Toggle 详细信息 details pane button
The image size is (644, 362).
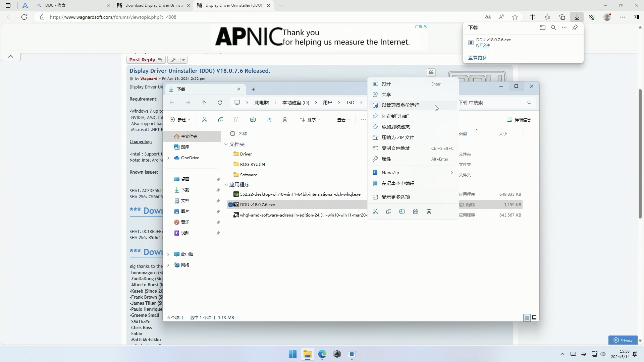519,120
